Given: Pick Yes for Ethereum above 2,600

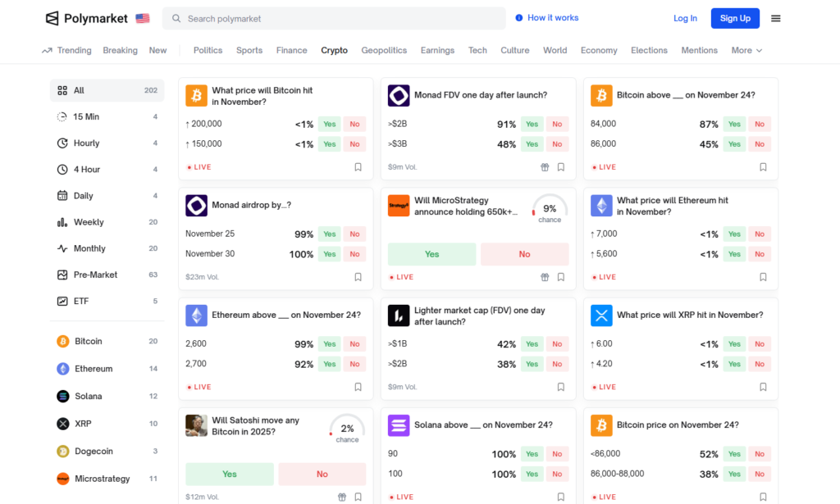Looking at the screenshot, I should (x=329, y=344).
